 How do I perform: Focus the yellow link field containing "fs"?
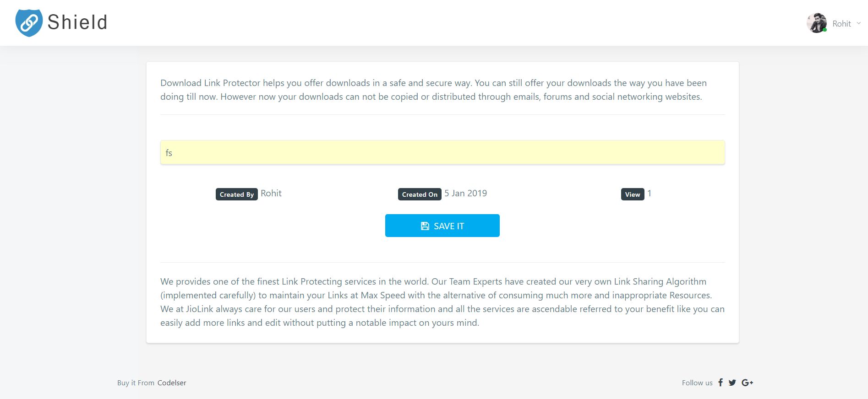(442, 152)
